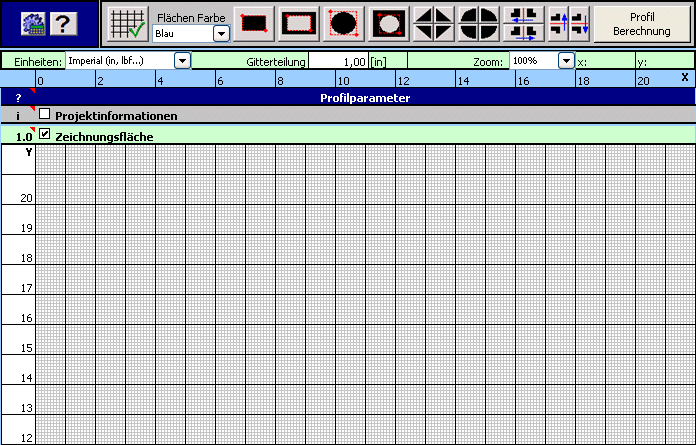Image resolution: width=696 pixels, height=445 pixels.
Task: Click the Zeichnungsfläche section label
Action: (104, 137)
